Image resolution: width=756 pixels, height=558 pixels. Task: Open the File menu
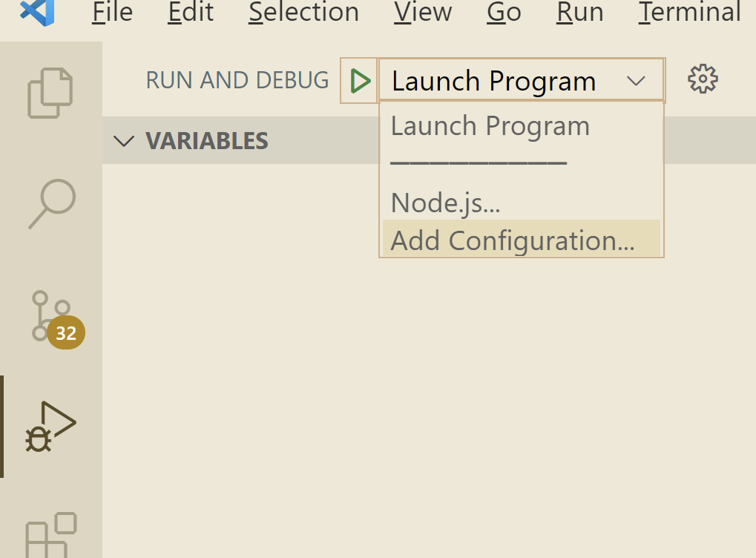tap(113, 12)
